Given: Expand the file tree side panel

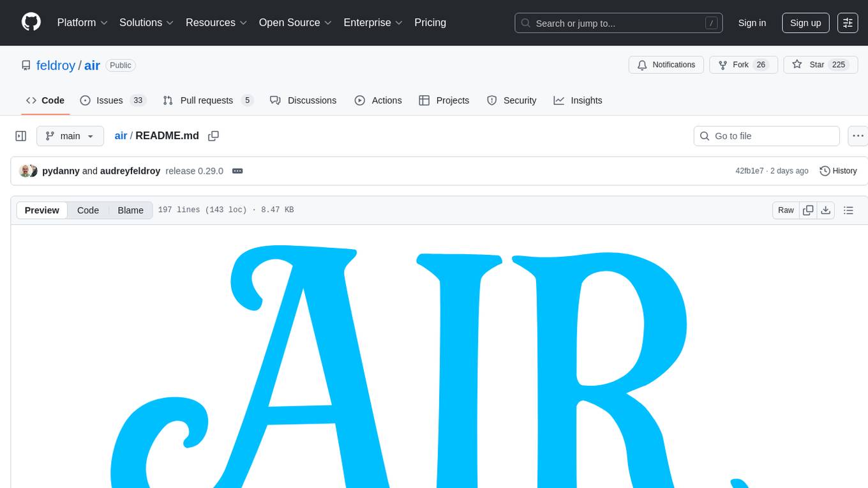Looking at the screenshot, I should [x=21, y=136].
